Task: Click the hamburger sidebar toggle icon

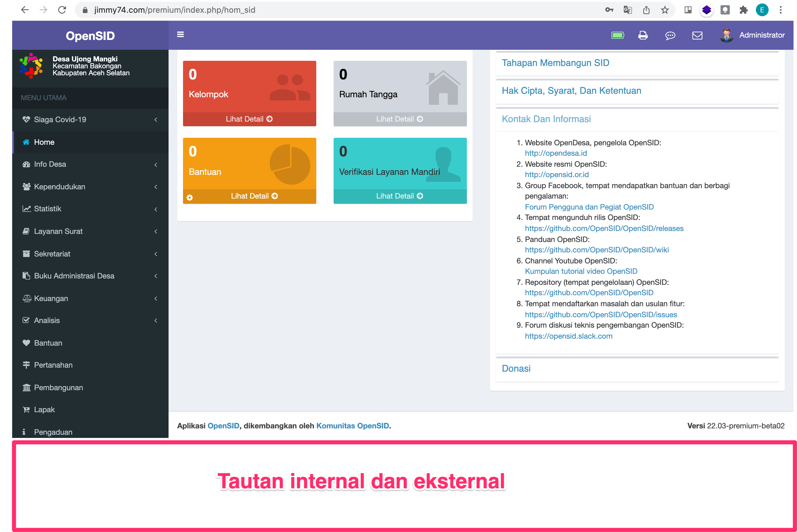Action: click(181, 35)
